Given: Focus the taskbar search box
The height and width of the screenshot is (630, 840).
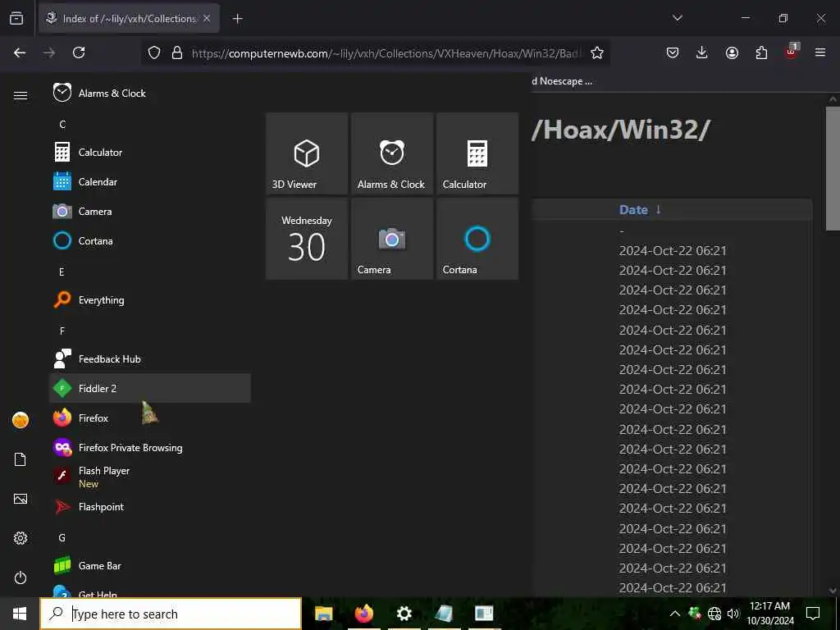Looking at the screenshot, I should point(171,614).
